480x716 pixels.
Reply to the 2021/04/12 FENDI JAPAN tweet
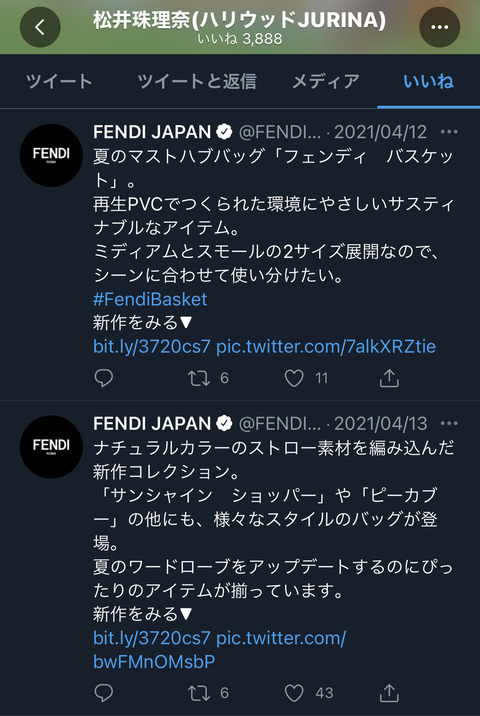(x=104, y=378)
